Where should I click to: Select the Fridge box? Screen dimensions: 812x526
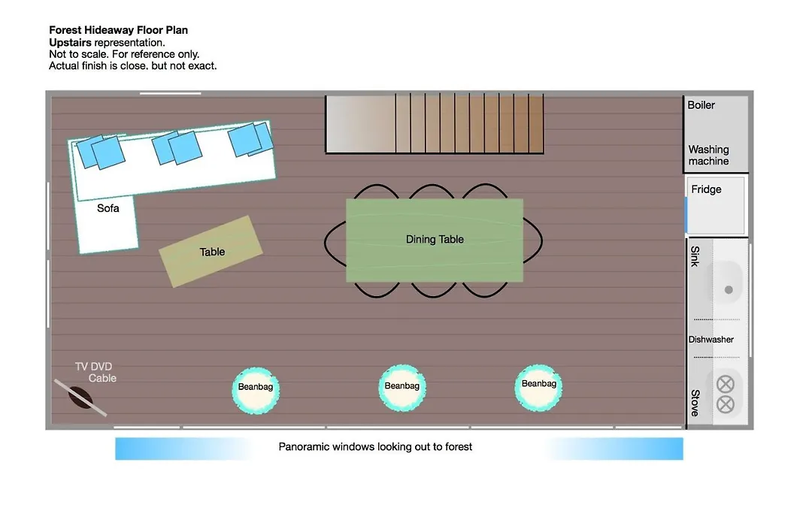715,206
